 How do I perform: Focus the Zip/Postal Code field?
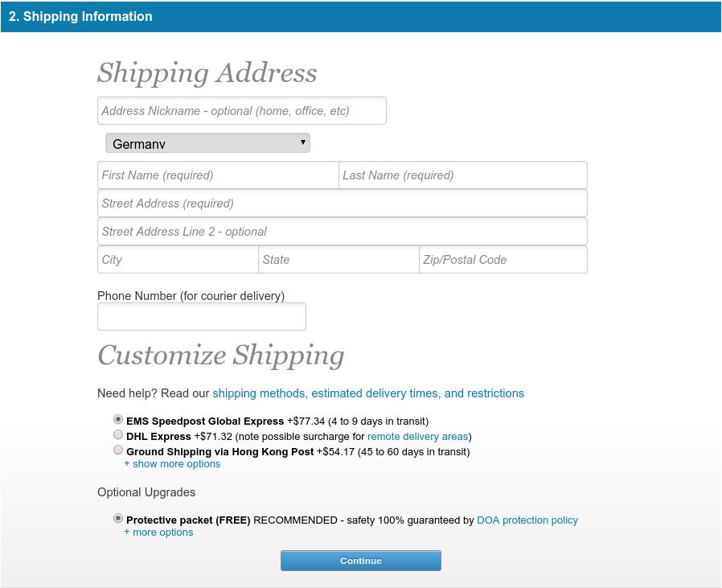click(503, 260)
